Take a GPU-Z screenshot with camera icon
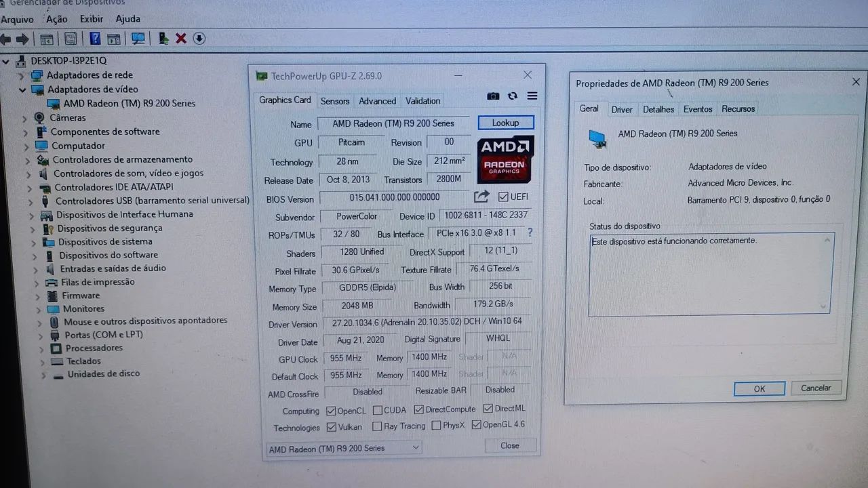Screen dimensions: 868x488 click(x=493, y=96)
